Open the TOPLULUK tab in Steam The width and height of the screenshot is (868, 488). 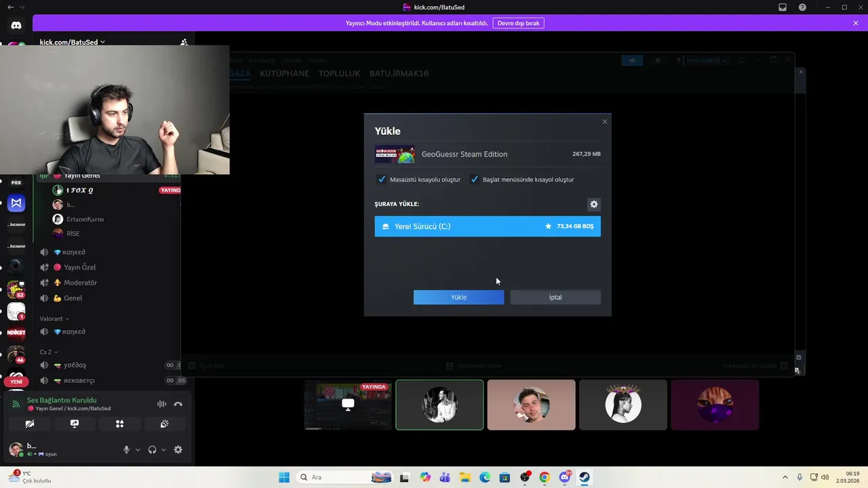pyautogui.click(x=339, y=73)
